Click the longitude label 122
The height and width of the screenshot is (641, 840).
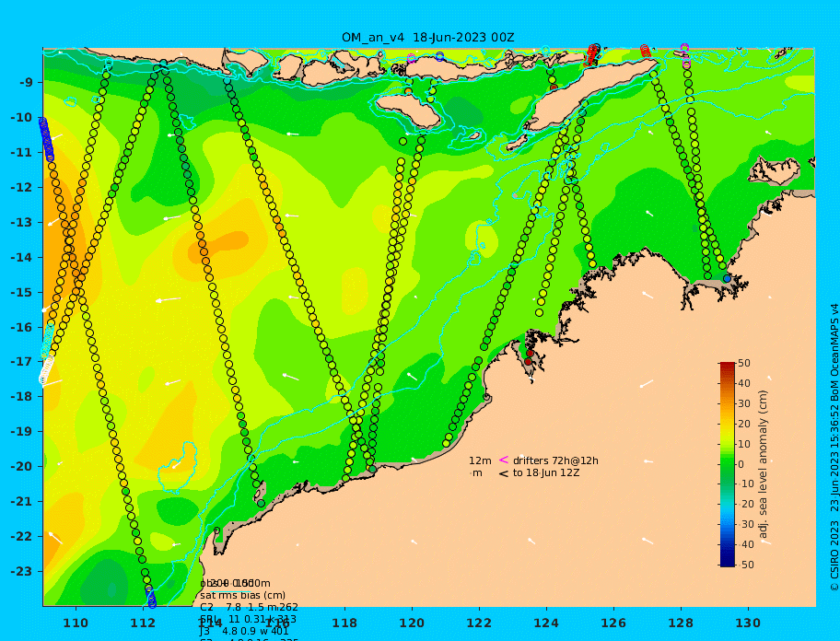tap(480, 623)
